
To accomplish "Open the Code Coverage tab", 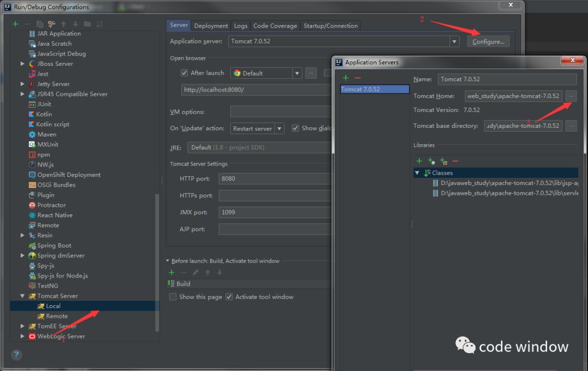I will point(275,26).
